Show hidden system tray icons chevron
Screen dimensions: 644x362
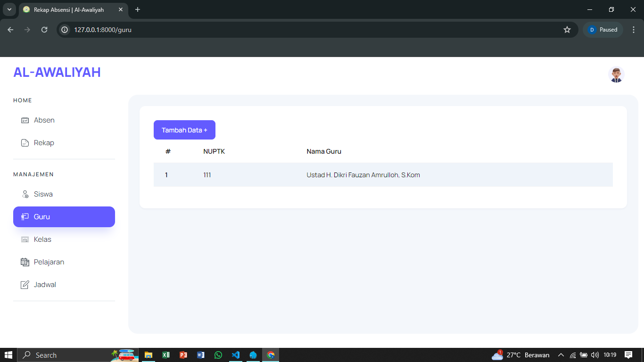click(x=561, y=355)
